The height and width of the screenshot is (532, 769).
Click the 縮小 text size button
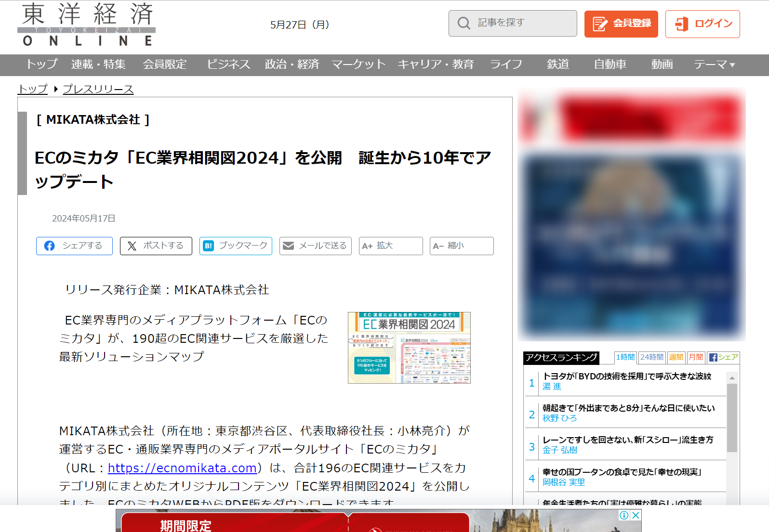pos(462,246)
